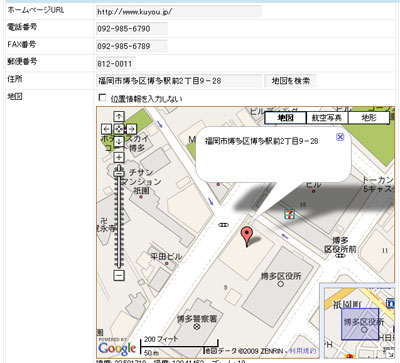The height and width of the screenshot is (363, 400).
Task: Close the address info balloon
Action: tap(340, 137)
